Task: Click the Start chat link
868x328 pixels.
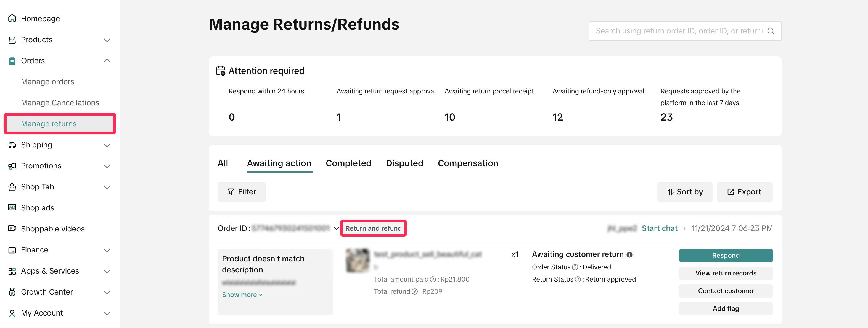Action: [x=659, y=228]
